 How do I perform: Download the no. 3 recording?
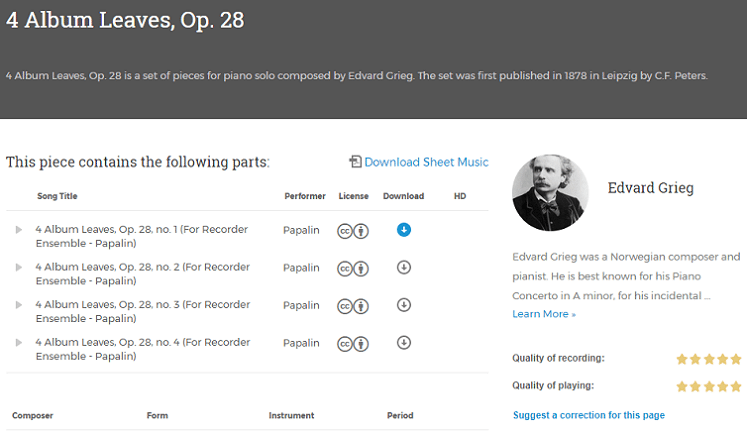click(x=404, y=305)
